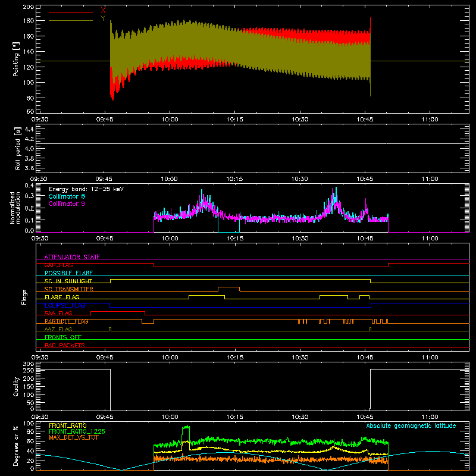Click the "Roll period [s]" axis title
This screenshot has width=476, height=476.
pos(18,148)
